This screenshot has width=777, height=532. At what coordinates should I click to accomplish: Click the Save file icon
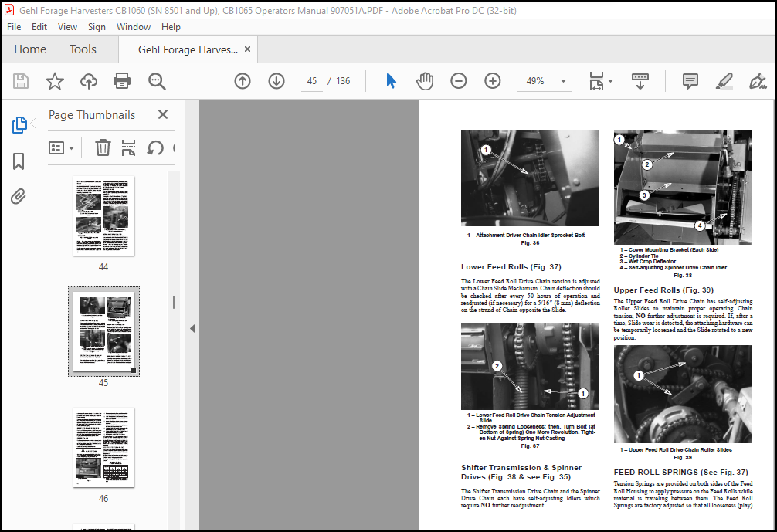coord(21,81)
